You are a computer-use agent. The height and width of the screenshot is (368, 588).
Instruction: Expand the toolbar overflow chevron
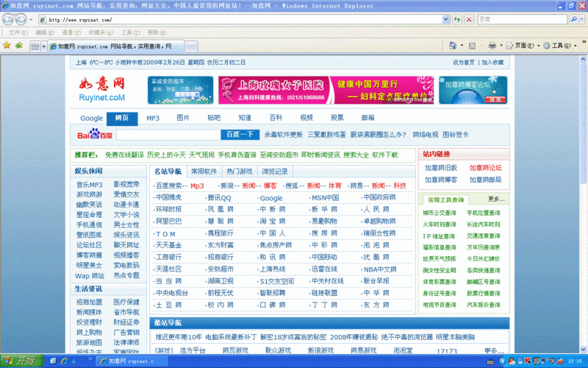coord(584,42)
